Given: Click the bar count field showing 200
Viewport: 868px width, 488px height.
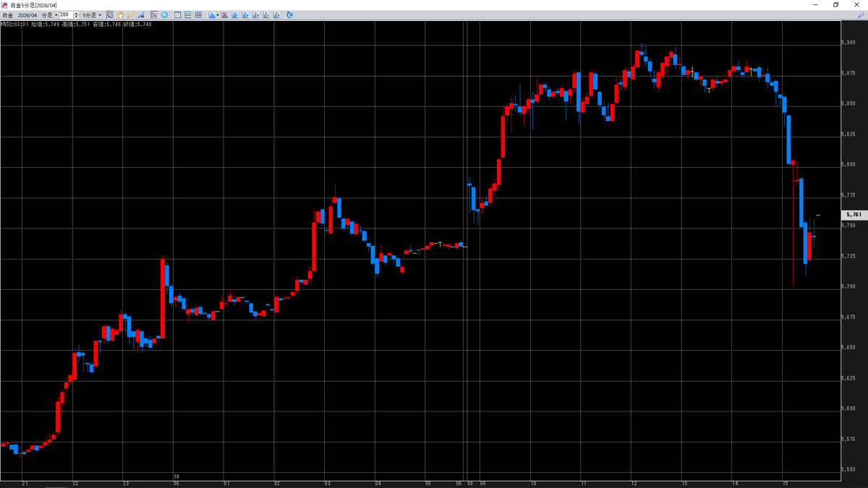Looking at the screenshot, I should click(65, 15).
